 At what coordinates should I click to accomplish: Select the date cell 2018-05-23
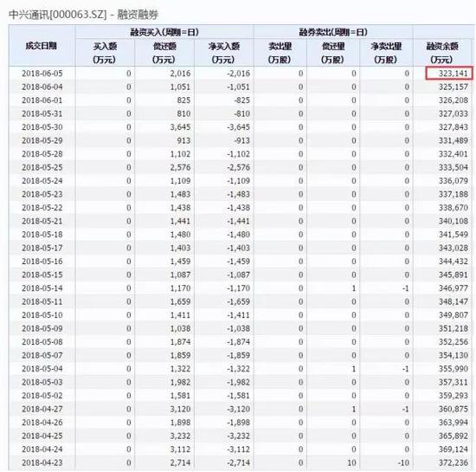(x=42, y=194)
